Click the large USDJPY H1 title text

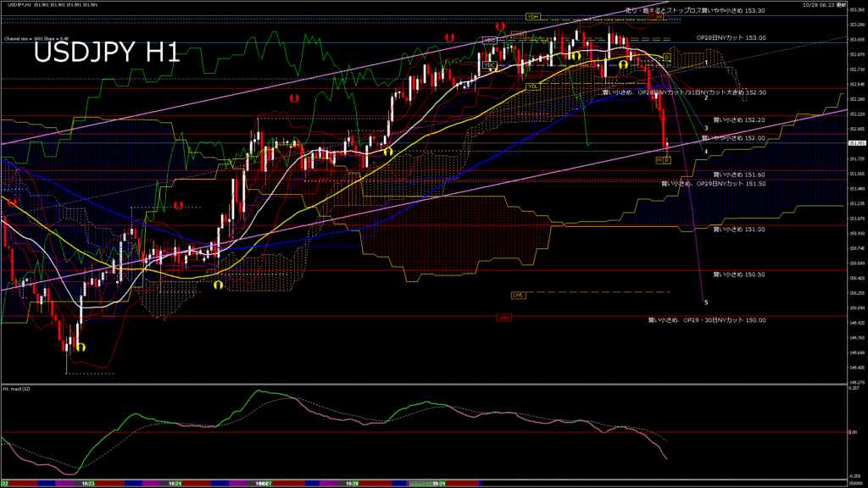[x=106, y=53]
